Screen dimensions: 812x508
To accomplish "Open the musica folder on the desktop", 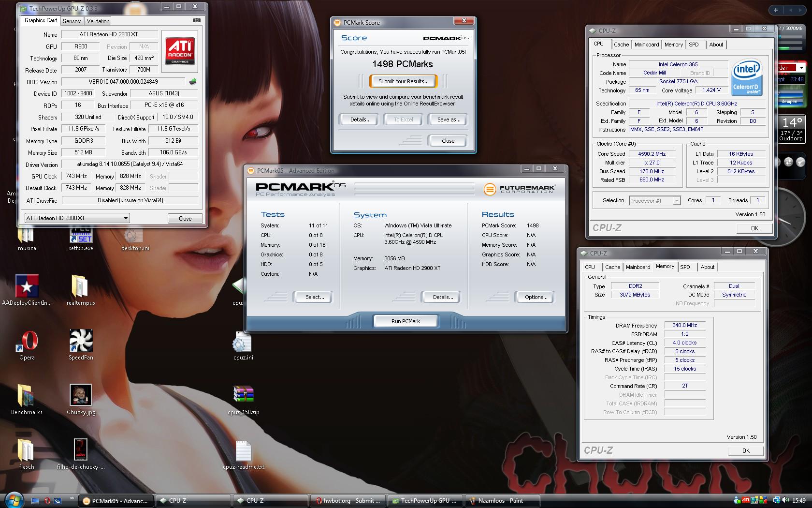I will [x=27, y=238].
